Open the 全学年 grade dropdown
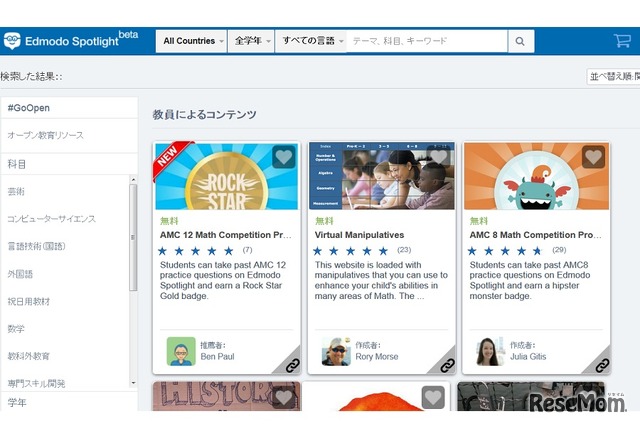Image resolution: width=640 pixels, height=426 pixels. [x=251, y=41]
